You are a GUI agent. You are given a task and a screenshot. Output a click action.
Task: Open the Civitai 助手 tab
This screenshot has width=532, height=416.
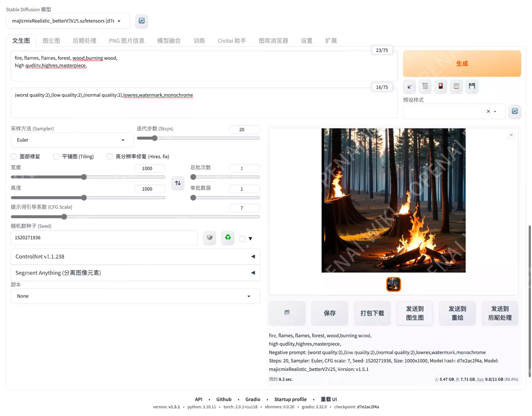(232, 41)
